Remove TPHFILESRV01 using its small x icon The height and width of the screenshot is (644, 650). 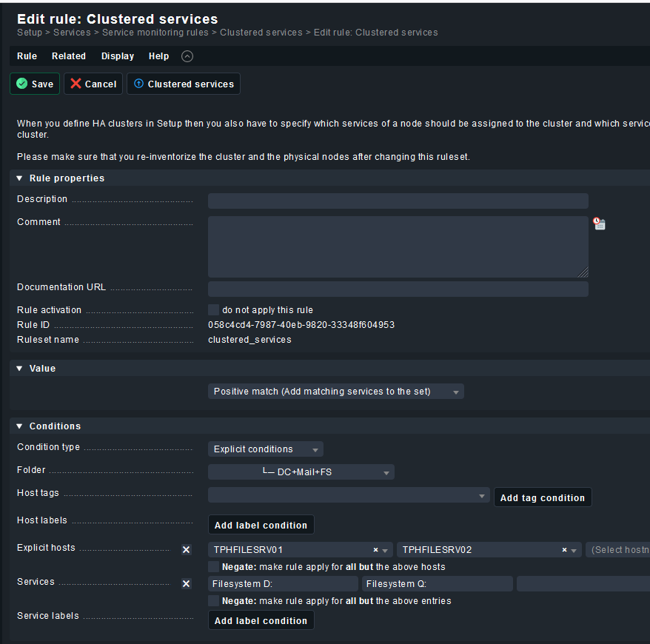pos(374,550)
